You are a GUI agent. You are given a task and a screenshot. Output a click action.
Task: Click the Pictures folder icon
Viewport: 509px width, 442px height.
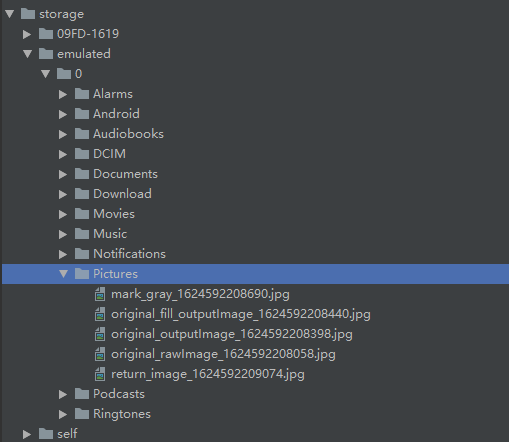coord(82,274)
